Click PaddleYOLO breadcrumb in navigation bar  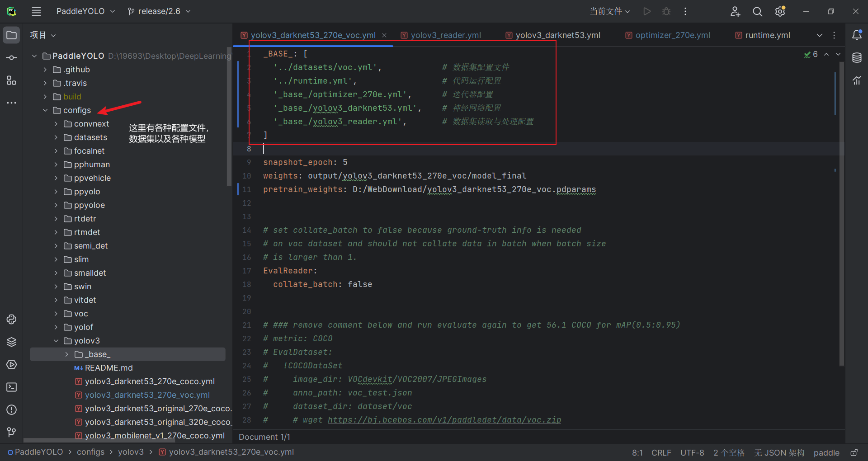tap(35, 452)
